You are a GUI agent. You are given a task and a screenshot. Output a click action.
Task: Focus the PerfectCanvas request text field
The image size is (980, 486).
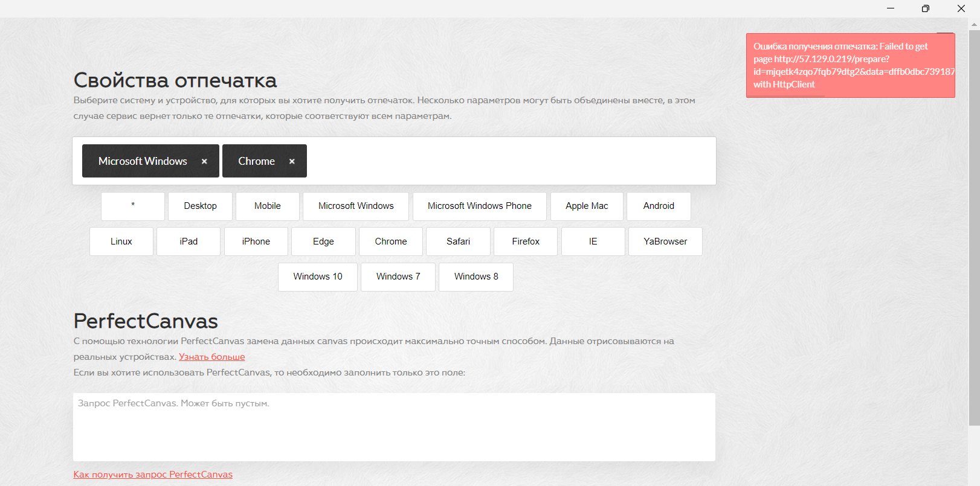click(x=394, y=427)
